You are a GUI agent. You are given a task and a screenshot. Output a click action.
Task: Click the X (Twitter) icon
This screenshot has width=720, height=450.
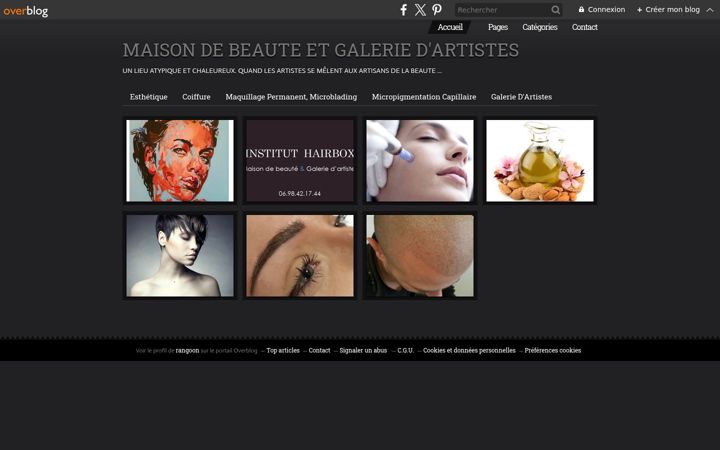[x=420, y=10]
